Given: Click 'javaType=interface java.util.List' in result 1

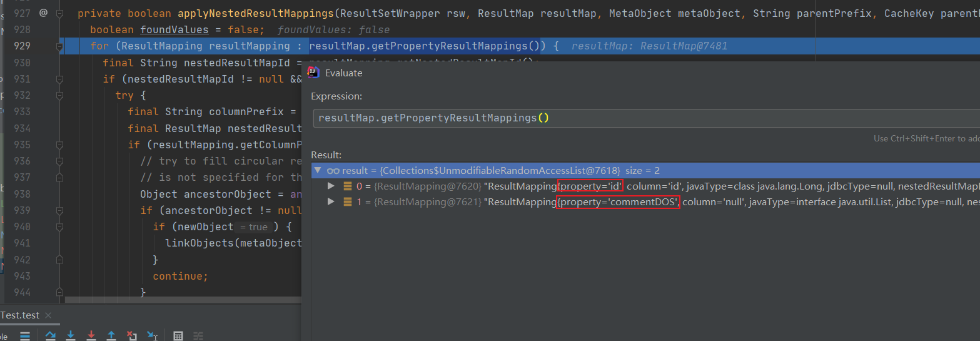Looking at the screenshot, I should [821, 201].
